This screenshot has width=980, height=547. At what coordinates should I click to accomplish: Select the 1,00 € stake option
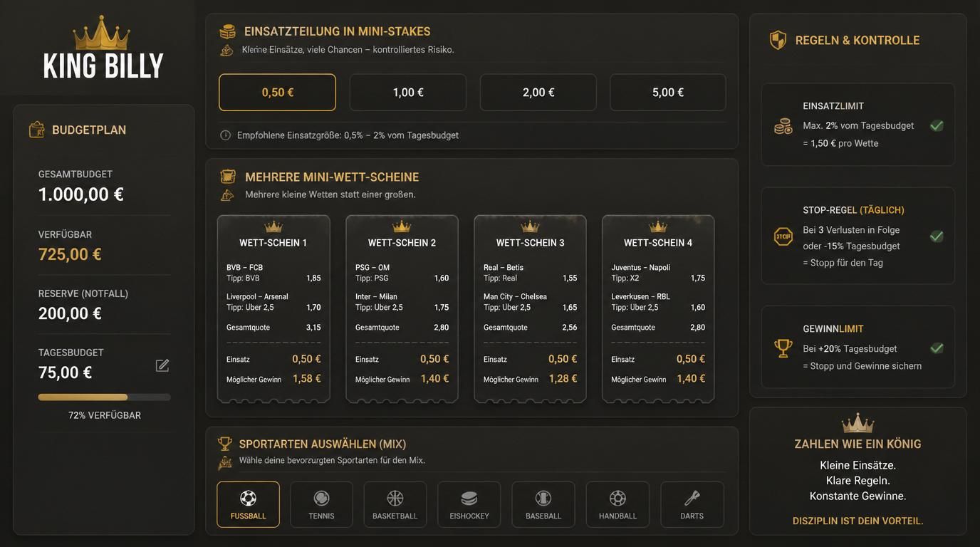click(408, 93)
